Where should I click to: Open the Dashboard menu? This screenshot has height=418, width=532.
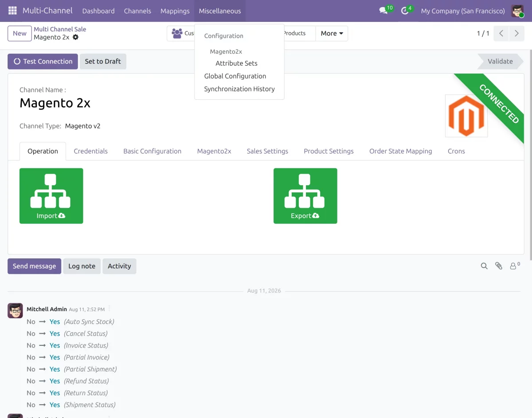(x=98, y=11)
